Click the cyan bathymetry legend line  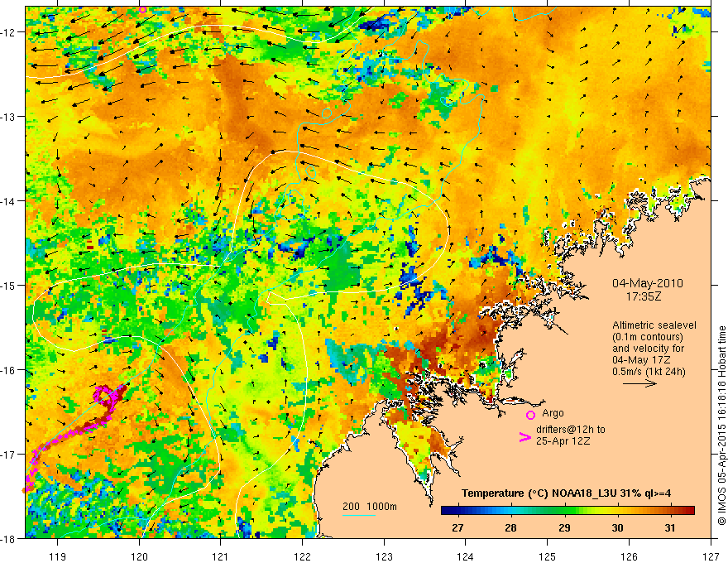[x=359, y=515]
